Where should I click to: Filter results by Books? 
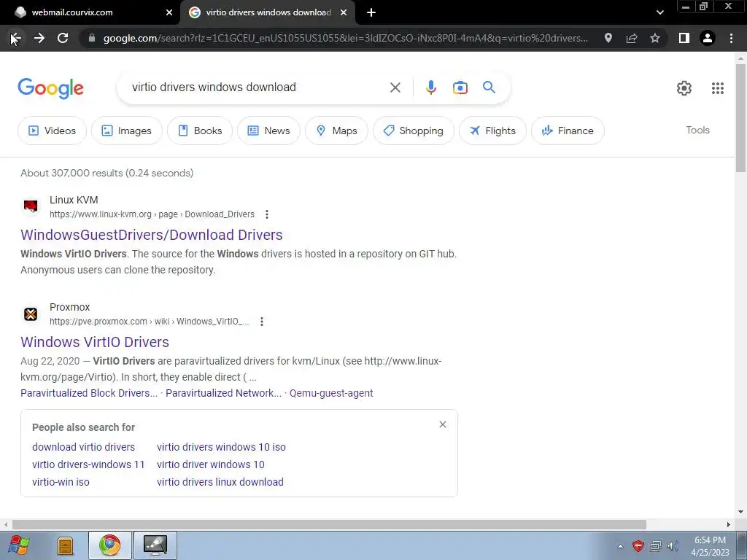[200, 131]
